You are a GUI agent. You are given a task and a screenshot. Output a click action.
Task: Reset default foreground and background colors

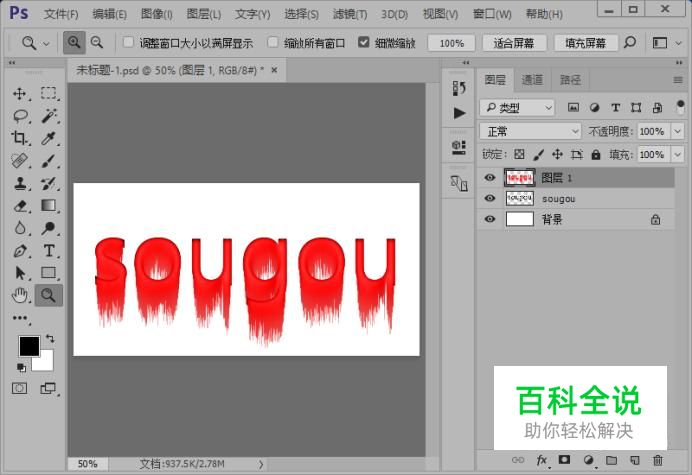(21, 367)
